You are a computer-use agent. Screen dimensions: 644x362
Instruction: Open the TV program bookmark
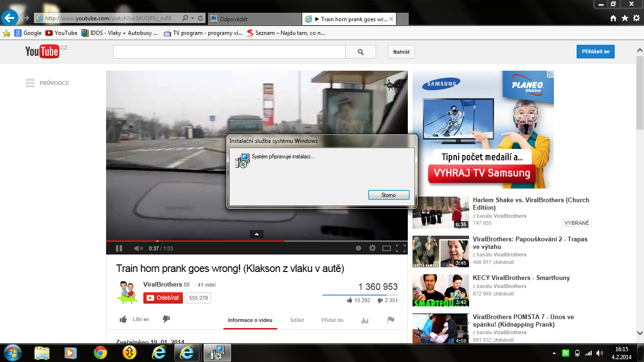[x=203, y=33]
